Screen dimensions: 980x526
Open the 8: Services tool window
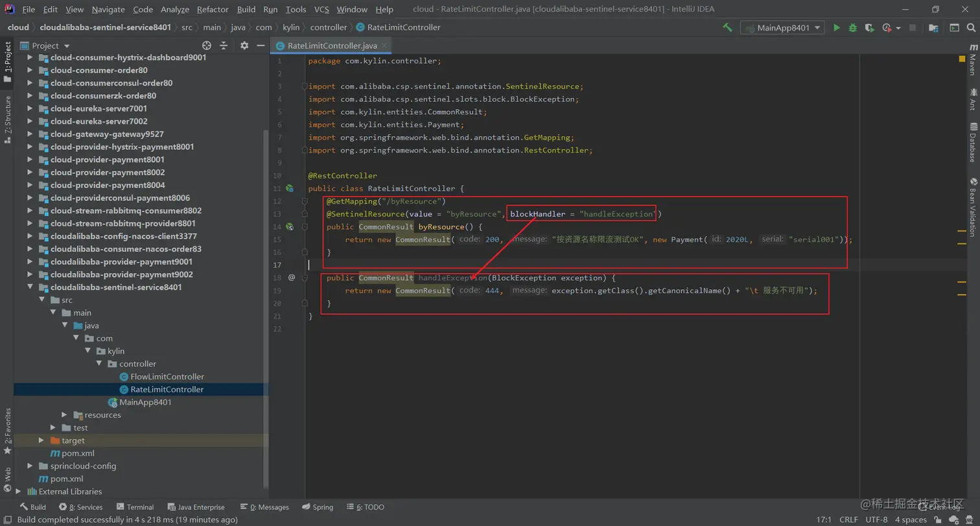pos(80,507)
